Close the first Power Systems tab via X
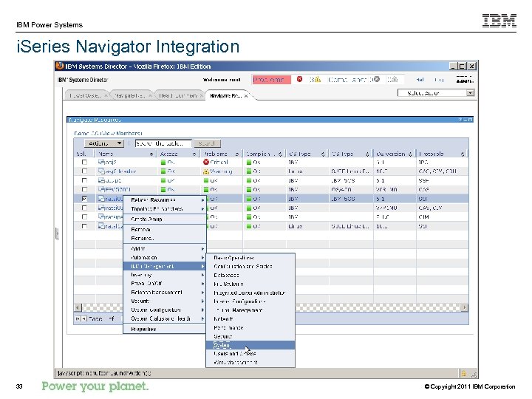This screenshot has width=532, height=399. point(106,95)
